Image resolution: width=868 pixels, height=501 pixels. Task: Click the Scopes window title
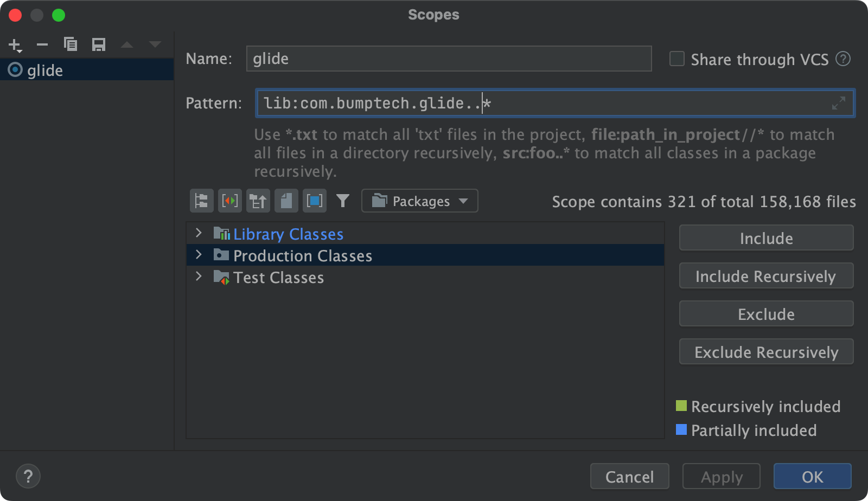tap(433, 15)
